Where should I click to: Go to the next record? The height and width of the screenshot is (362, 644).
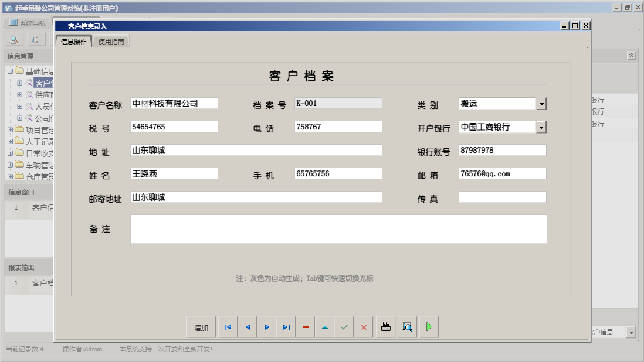(x=266, y=327)
